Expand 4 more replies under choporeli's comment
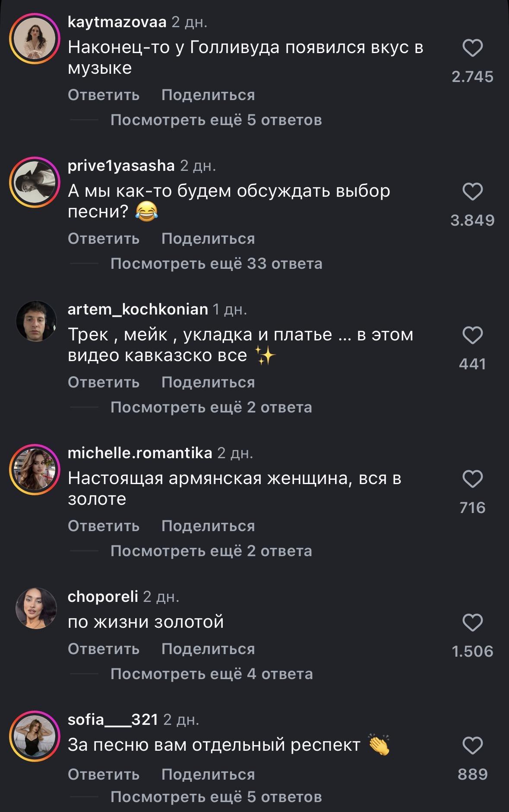Screen dimensions: 509x812 (x=212, y=674)
